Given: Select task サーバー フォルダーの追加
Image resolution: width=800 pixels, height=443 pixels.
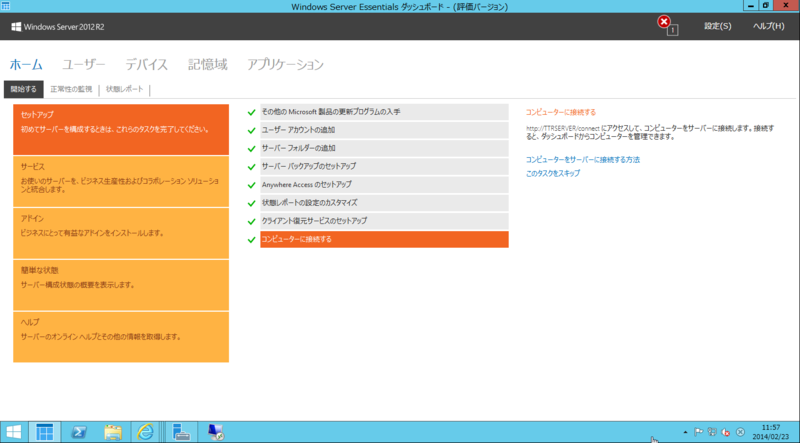Looking at the screenshot, I should pyautogui.click(x=384, y=149).
